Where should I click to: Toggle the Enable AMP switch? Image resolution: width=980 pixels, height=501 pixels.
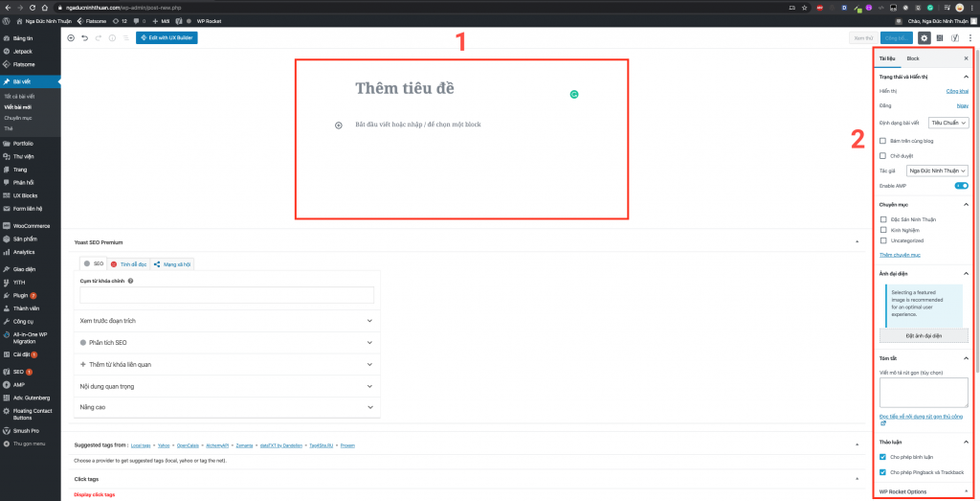tap(961, 186)
